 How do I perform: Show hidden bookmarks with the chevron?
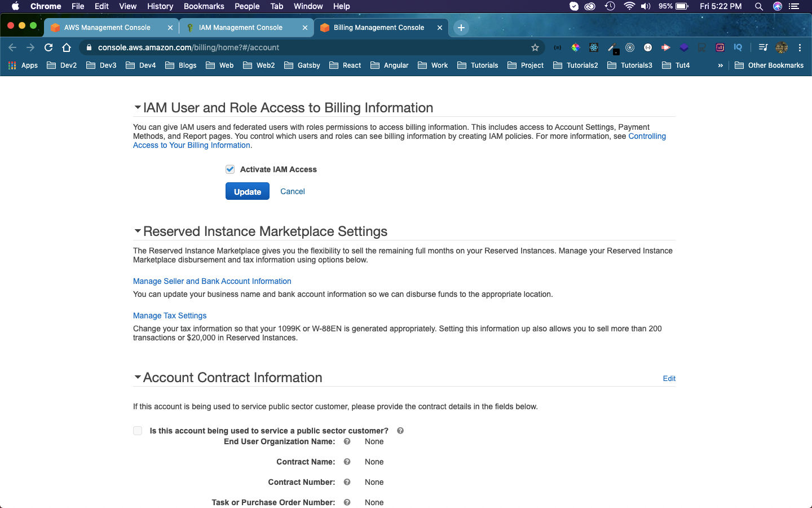point(720,65)
